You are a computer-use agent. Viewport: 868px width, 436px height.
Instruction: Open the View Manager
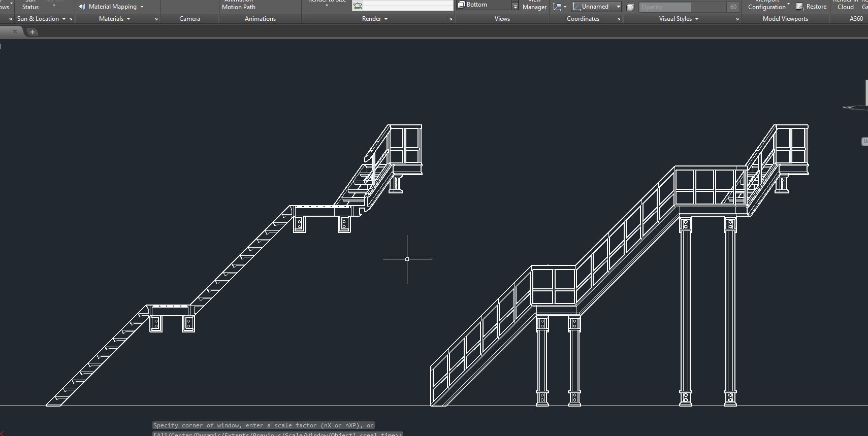click(x=534, y=5)
